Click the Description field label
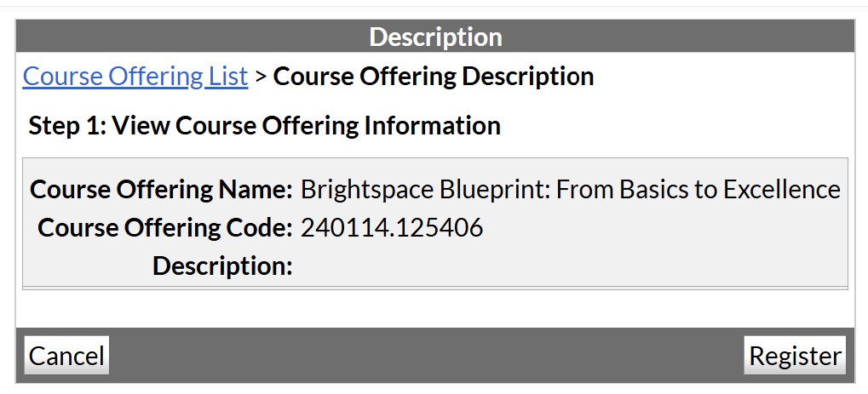 point(222,266)
